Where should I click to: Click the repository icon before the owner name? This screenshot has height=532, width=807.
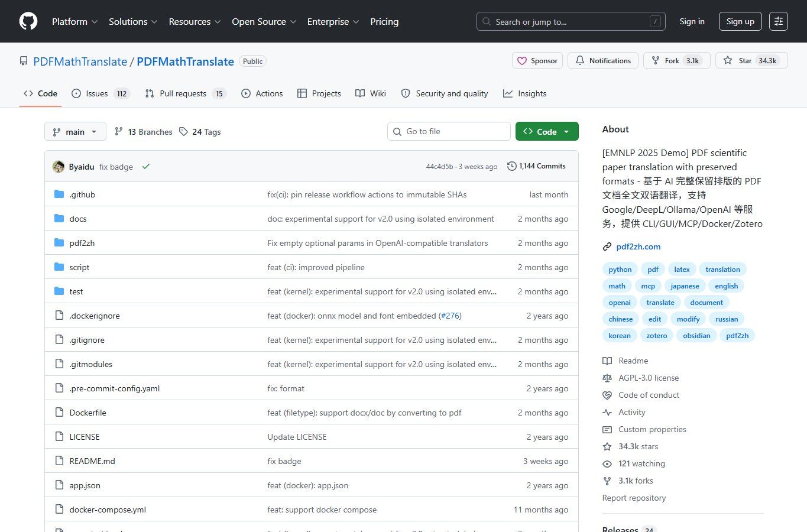(x=24, y=61)
